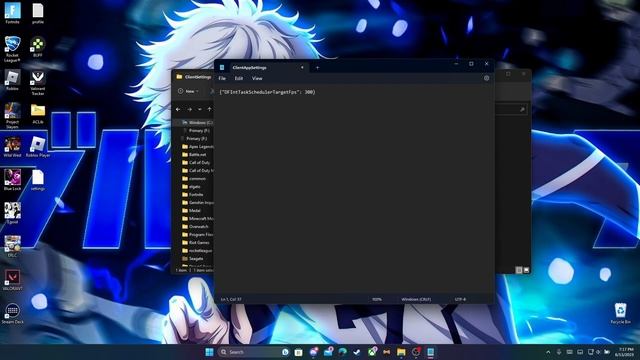Viewport: 640px width, 360px height.
Task: Show hidden system tray icons chevron
Action: [548, 352]
